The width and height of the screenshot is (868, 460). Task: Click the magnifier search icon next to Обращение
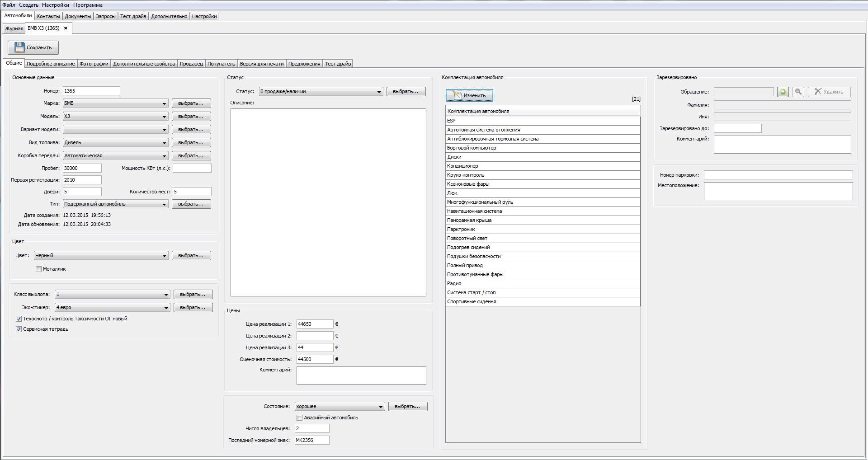tap(798, 92)
